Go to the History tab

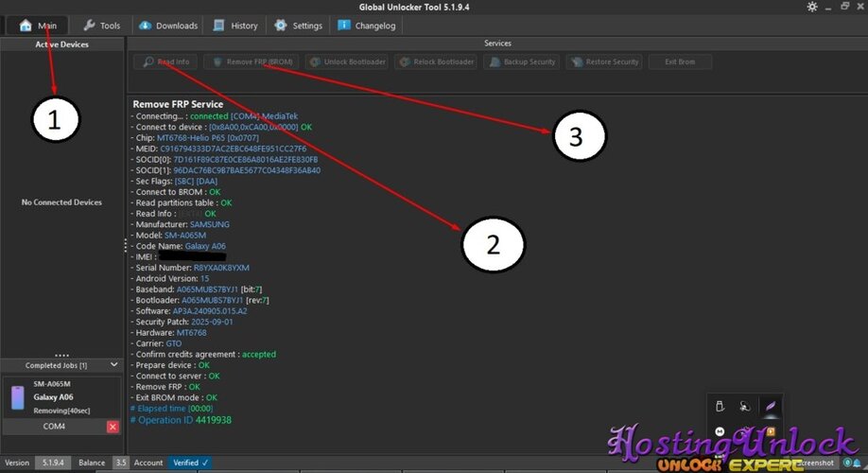pos(235,26)
